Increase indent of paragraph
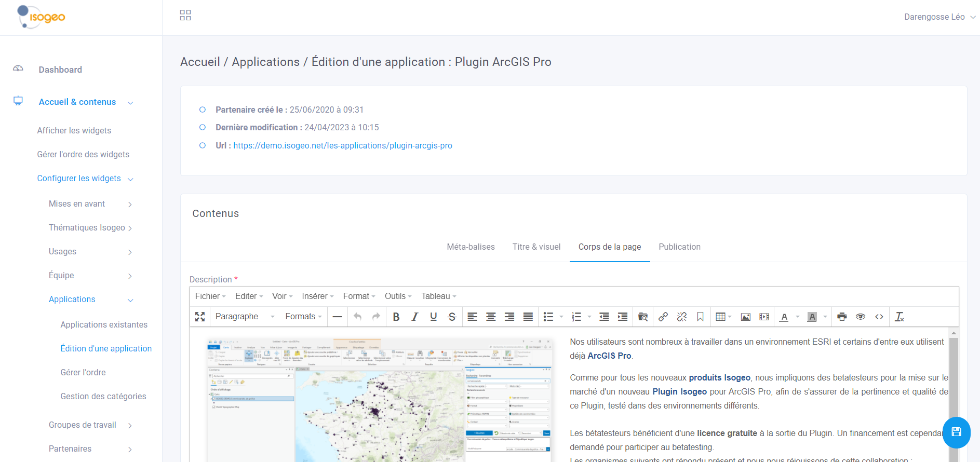The width and height of the screenshot is (980, 462). coord(623,317)
